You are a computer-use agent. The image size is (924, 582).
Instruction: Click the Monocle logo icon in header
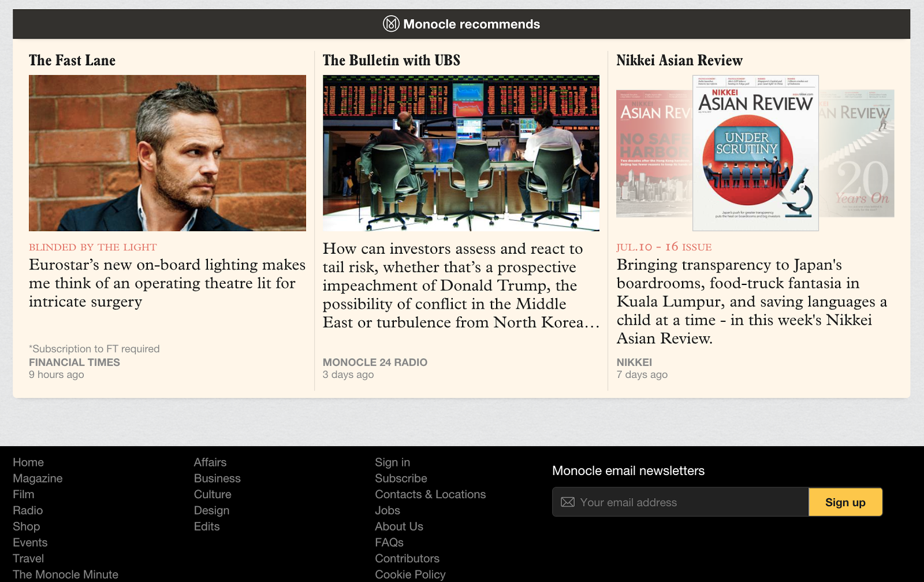(x=391, y=24)
